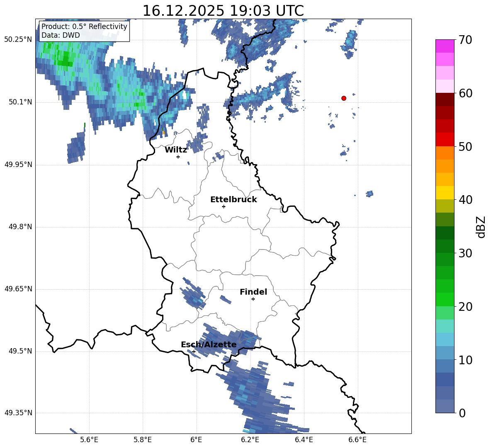Click the dBZ colorbar axis label
Screen dimensions: 491x448
[x=481, y=227]
